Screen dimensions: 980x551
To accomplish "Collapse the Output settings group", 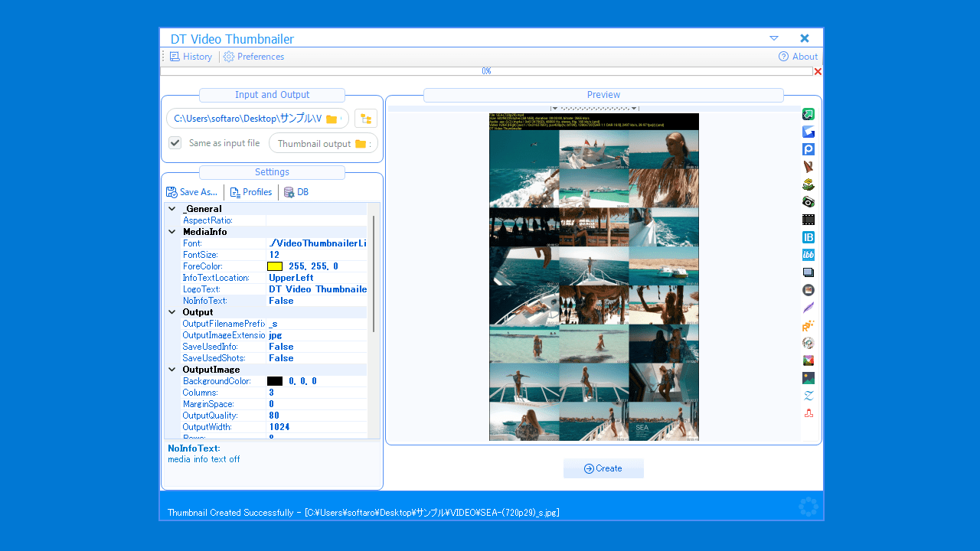I will pos(172,312).
